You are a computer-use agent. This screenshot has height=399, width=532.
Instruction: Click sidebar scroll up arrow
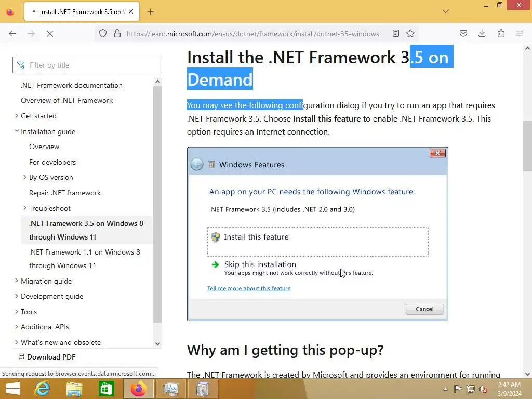coord(157,82)
